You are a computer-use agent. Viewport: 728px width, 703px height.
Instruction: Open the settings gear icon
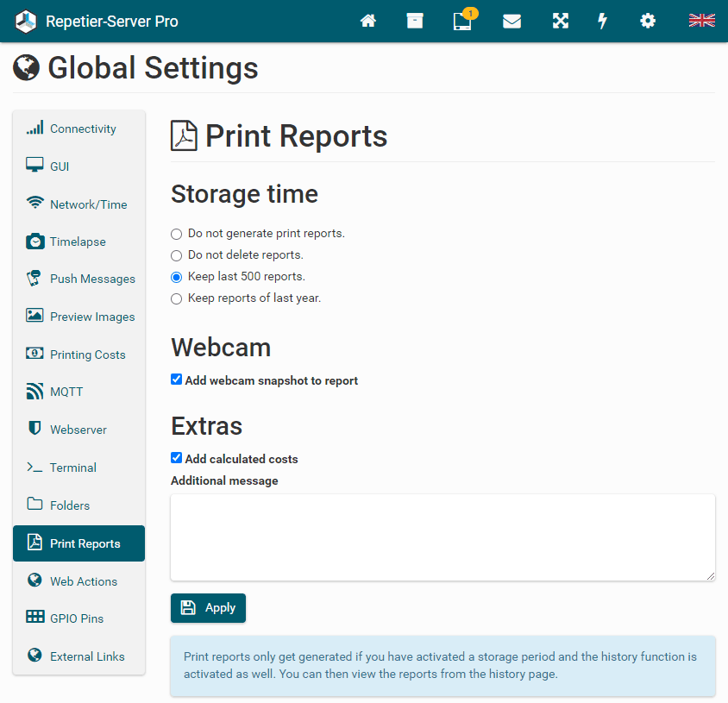pos(648,21)
